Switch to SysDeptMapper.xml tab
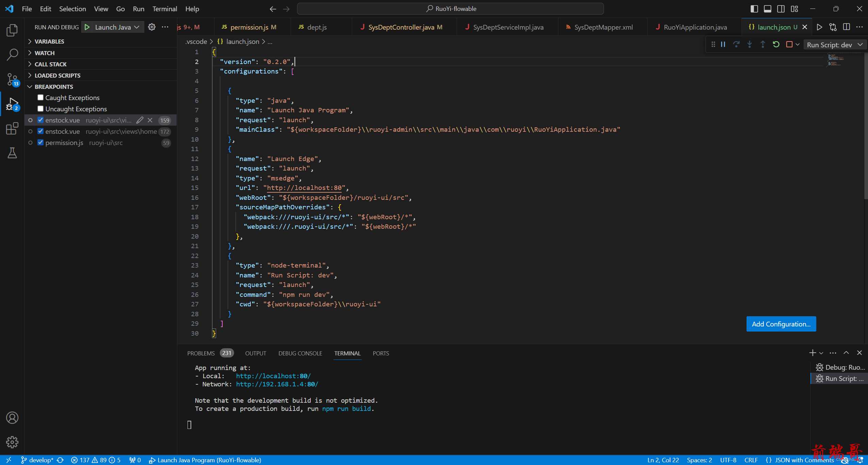 pos(603,27)
